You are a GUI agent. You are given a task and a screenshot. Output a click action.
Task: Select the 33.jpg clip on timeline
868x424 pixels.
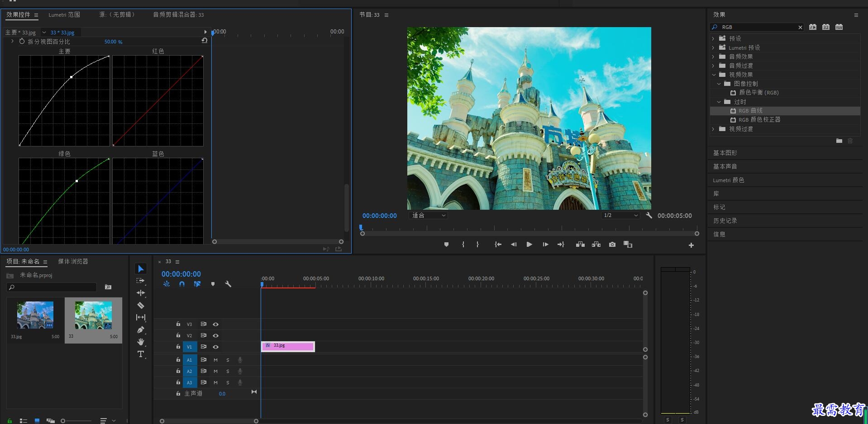click(288, 346)
